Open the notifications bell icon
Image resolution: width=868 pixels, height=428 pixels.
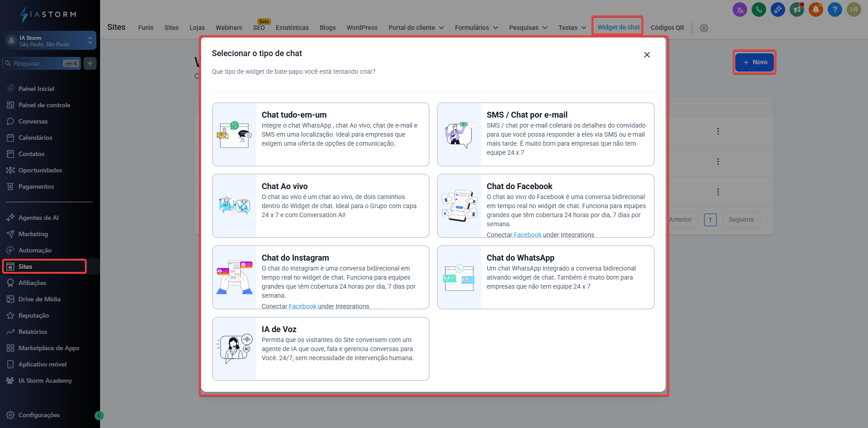[815, 10]
